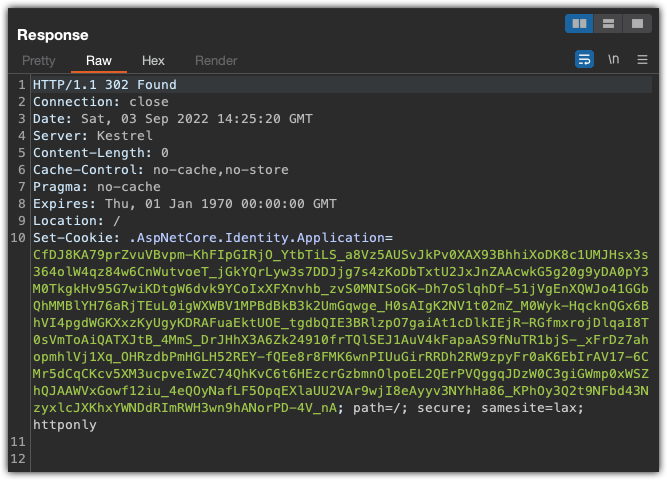Click the 'path=/;' cookie attribute

380,408
